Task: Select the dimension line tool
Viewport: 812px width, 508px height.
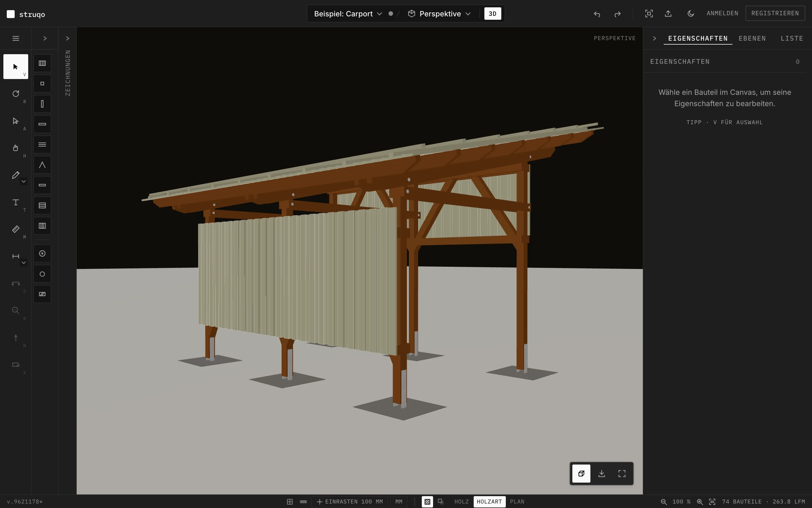Action: [x=16, y=256]
